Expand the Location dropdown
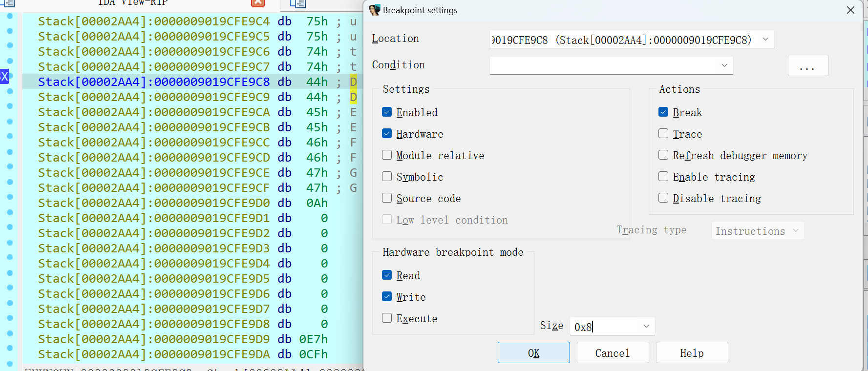The width and height of the screenshot is (868, 371). pyautogui.click(x=765, y=40)
